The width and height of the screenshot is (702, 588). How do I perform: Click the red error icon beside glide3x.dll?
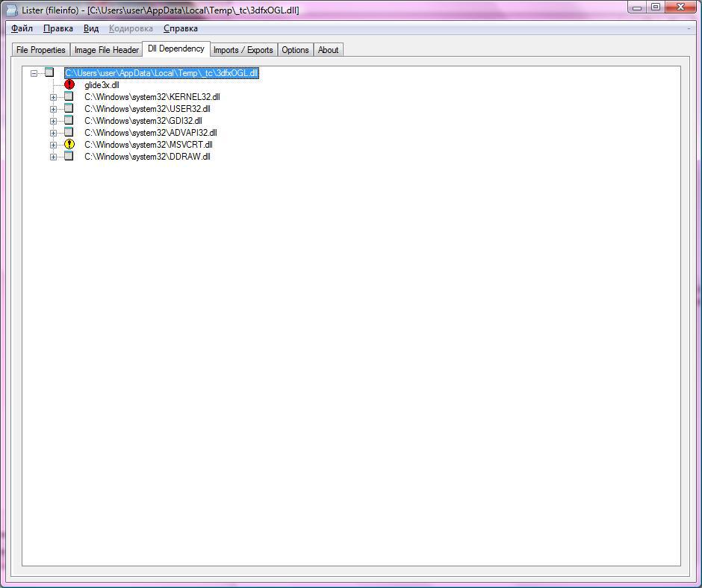coord(69,84)
